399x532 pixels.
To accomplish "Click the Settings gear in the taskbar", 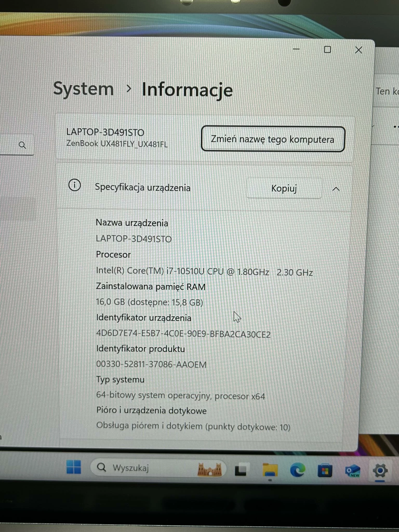I will pyautogui.click(x=380, y=471).
